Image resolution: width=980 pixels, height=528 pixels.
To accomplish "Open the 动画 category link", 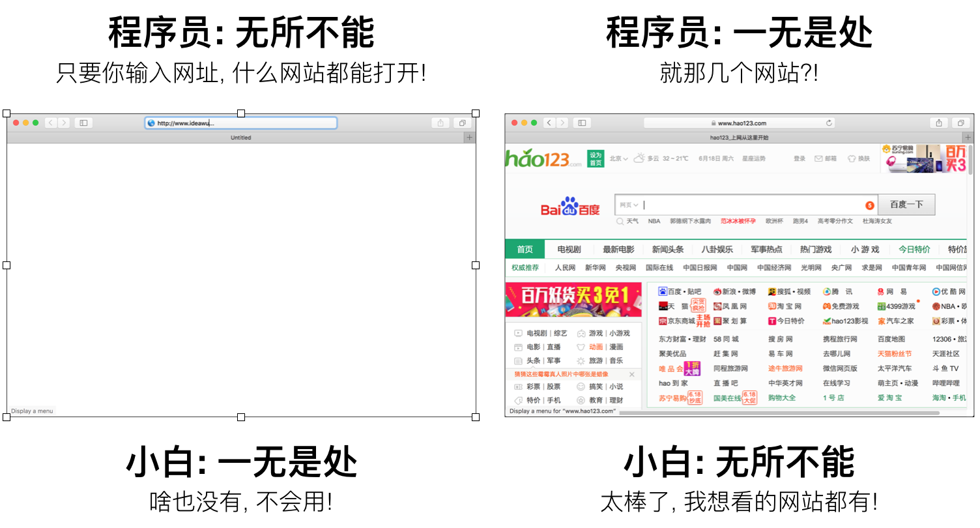I will pos(596,347).
